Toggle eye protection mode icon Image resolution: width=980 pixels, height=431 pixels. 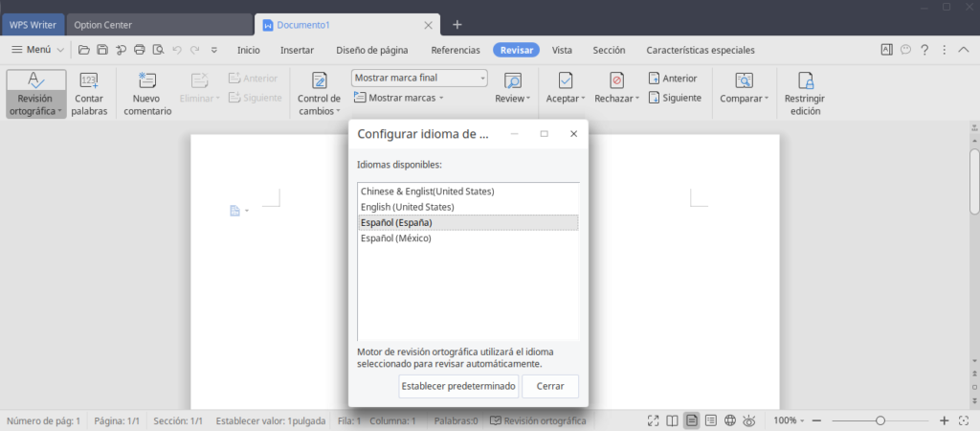tap(749, 420)
